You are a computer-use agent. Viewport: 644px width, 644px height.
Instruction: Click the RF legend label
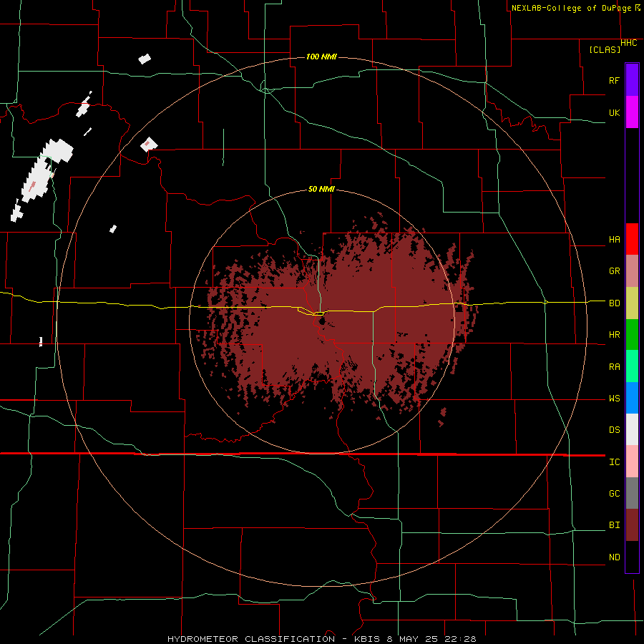click(614, 80)
